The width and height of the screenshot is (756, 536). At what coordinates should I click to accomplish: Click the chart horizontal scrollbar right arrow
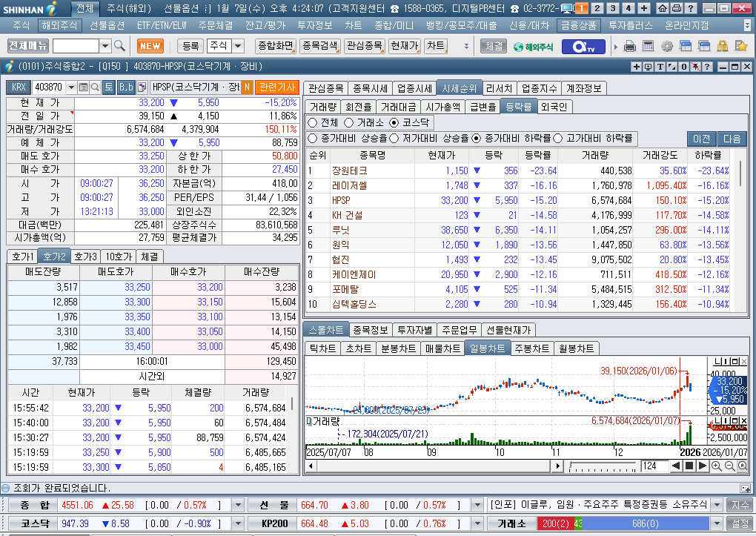pos(558,466)
